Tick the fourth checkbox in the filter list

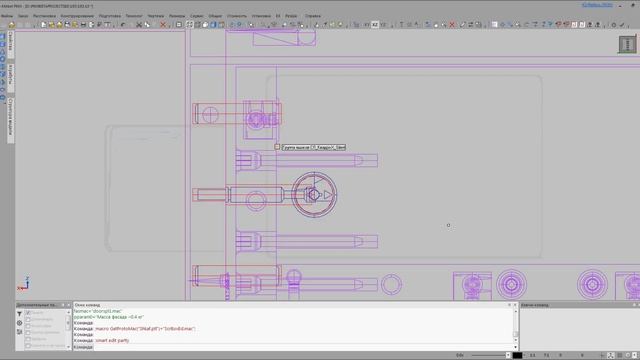(28, 332)
